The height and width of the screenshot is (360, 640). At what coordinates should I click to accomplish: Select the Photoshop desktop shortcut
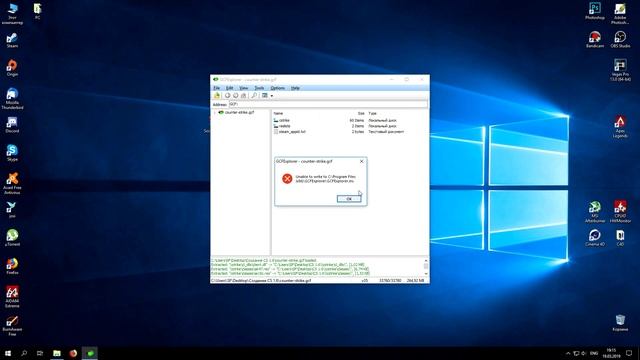click(595, 11)
